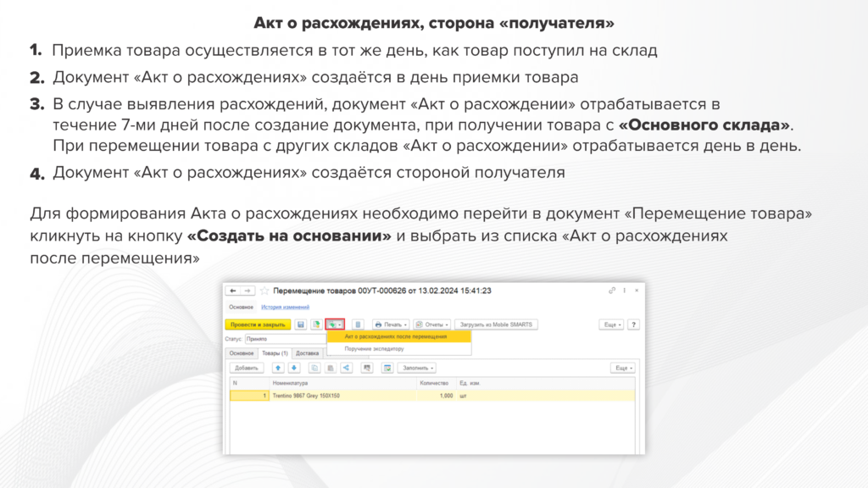Click the 'Номенклатура' column header
This screenshot has width=868, height=488.
(343, 383)
